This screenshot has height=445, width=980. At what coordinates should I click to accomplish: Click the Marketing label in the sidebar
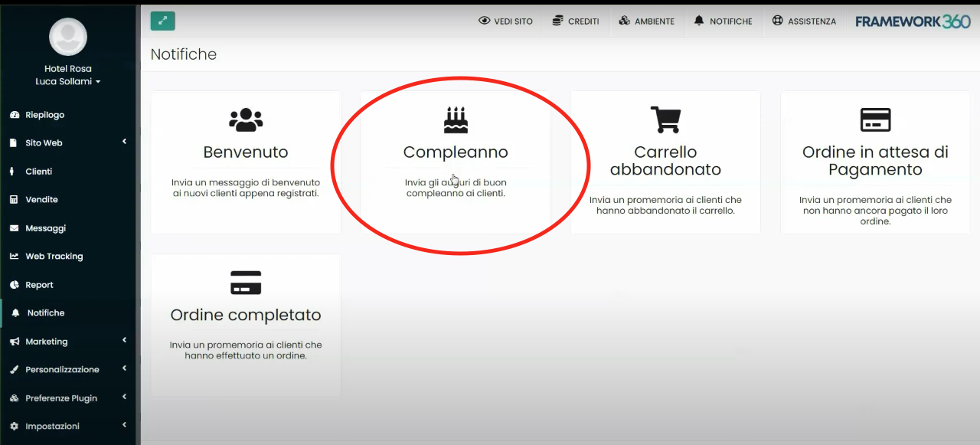click(x=47, y=342)
